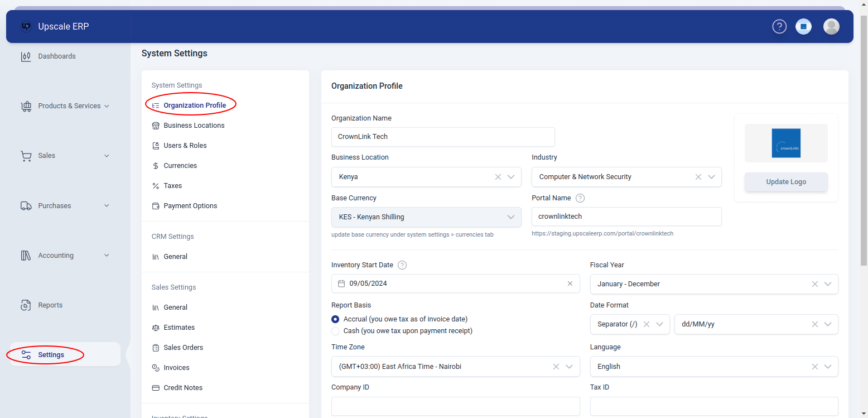Viewport: 868px width, 418px height.
Task: Select the Purchases module in the sidebar
Action: click(x=55, y=205)
